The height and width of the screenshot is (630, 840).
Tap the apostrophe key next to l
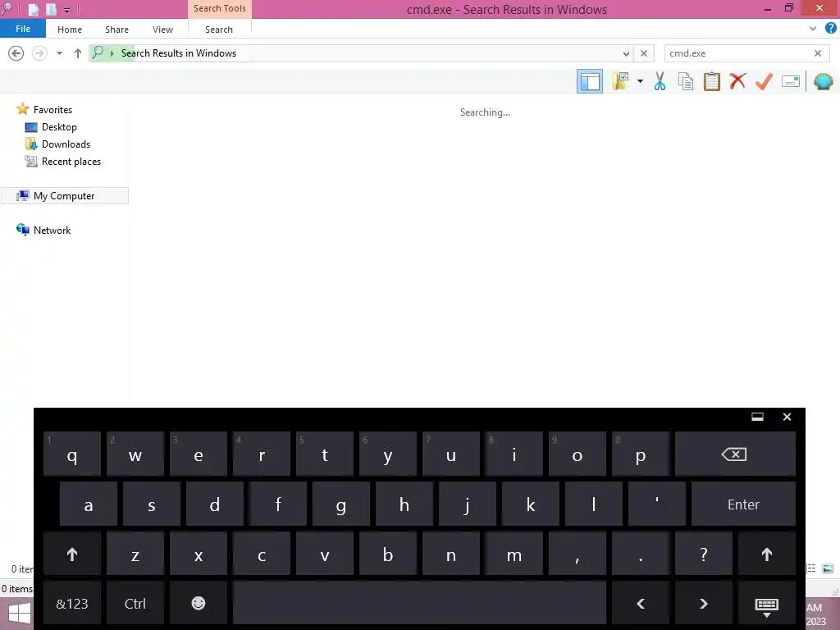657,504
